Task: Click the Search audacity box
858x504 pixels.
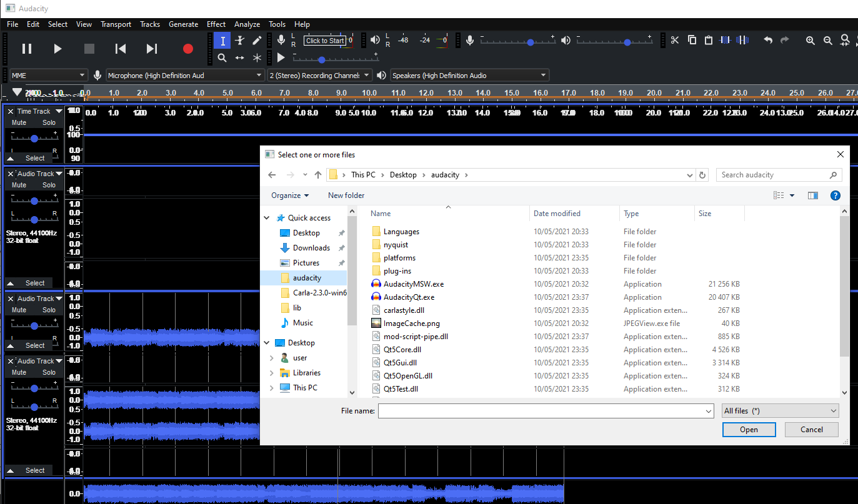Action: (779, 175)
